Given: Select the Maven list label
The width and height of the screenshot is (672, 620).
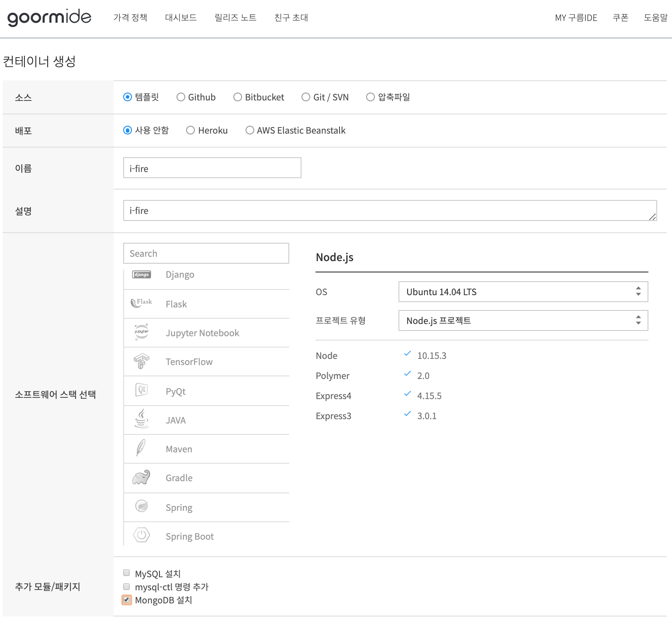Looking at the screenshot, I should (x=179, y=449).
